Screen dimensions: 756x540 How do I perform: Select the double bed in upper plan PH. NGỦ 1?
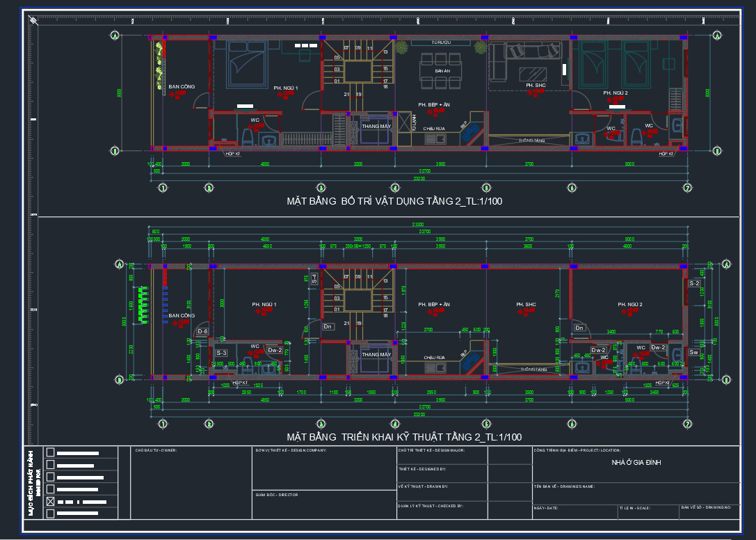[245, 63]
